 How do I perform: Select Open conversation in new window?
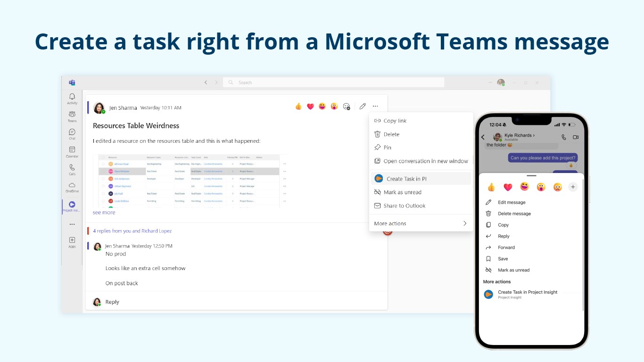421,161
